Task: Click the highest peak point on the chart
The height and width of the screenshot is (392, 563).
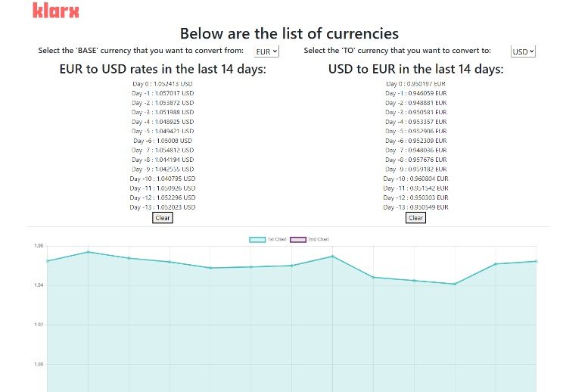Action: (88, 252)
